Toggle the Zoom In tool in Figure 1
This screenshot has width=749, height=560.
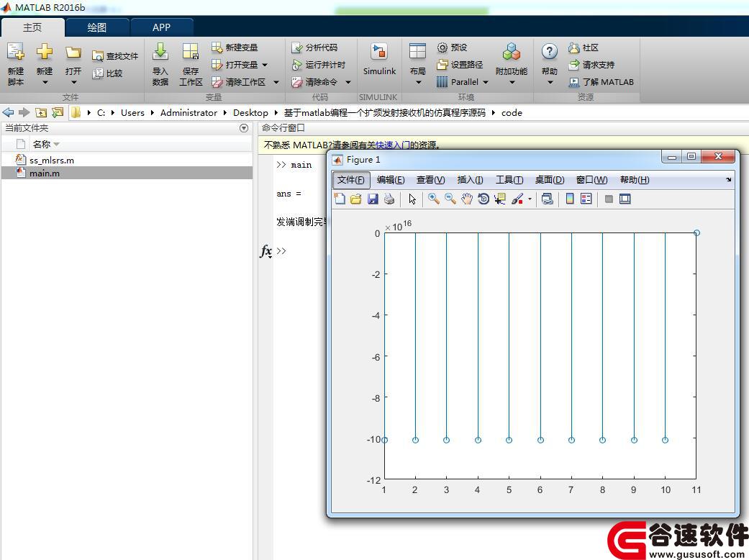[x=433, y=199]
